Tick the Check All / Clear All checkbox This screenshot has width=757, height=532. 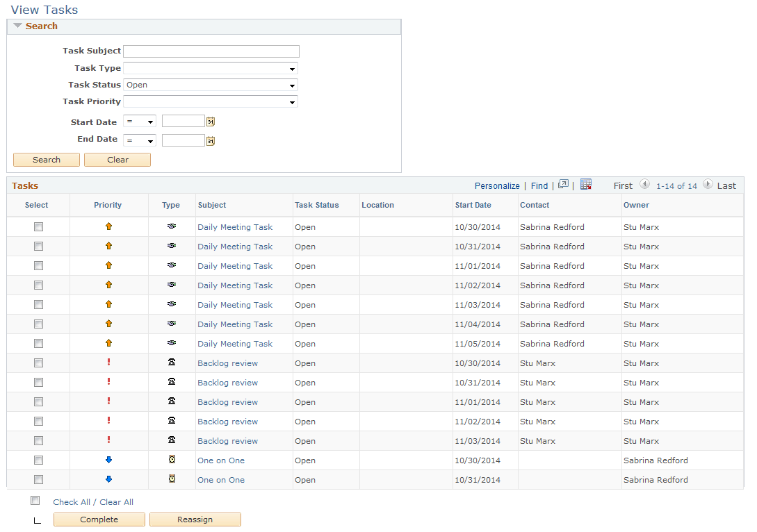click(x=35, y=500)
